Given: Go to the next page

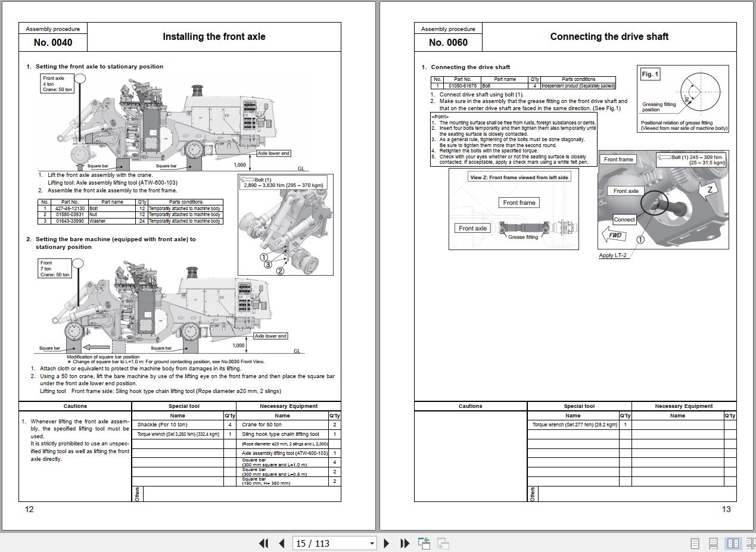Looking at the screenshot, I should click(x=386, y=543).
